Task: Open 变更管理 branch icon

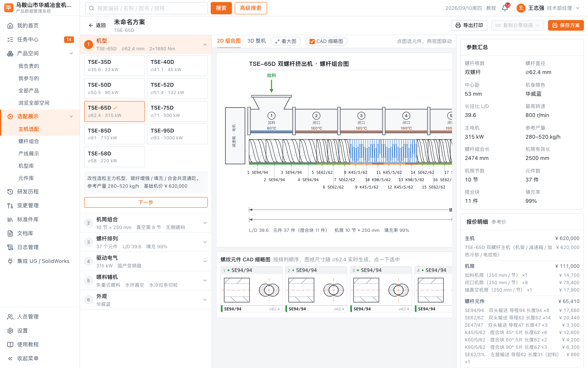Action: (10, 205)
